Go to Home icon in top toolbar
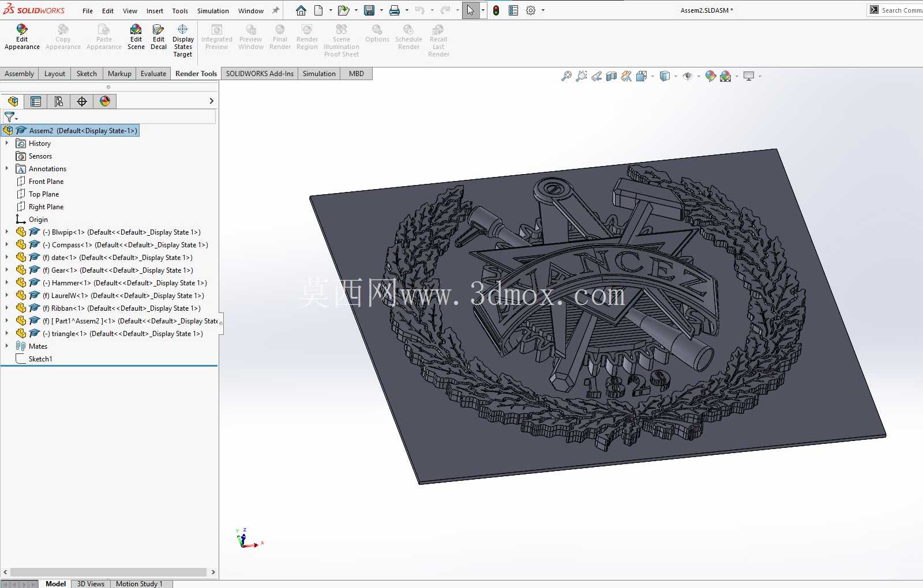The image size is (923, 588). pyautogui.click(x=301, y=10)
